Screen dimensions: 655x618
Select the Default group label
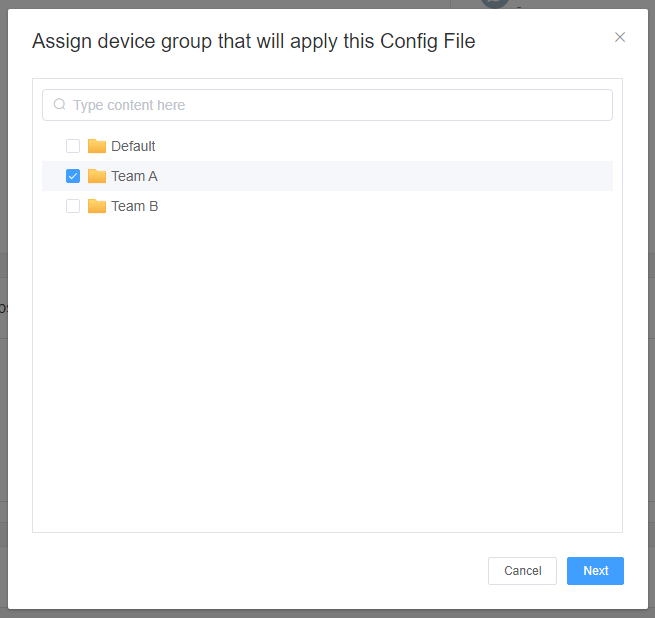[133, 146]
